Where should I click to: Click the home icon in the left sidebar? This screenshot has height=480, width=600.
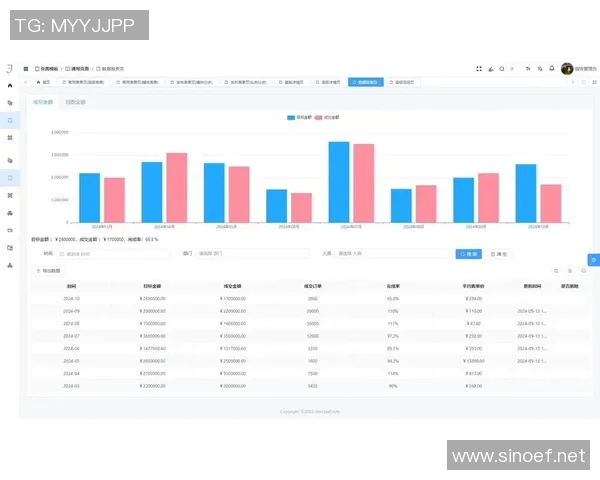(10, 86)
